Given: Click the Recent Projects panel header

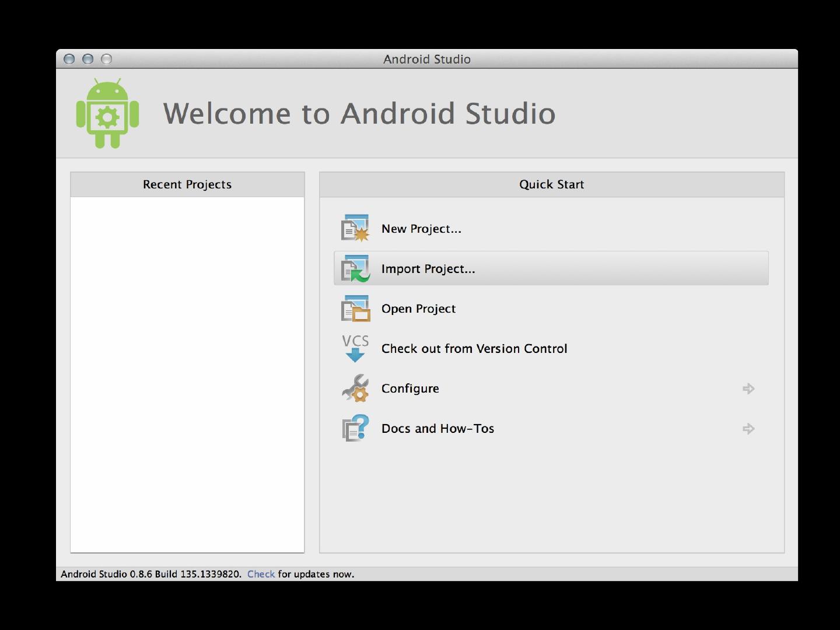Looking at the screenshot, I should (x=187, y=184).
